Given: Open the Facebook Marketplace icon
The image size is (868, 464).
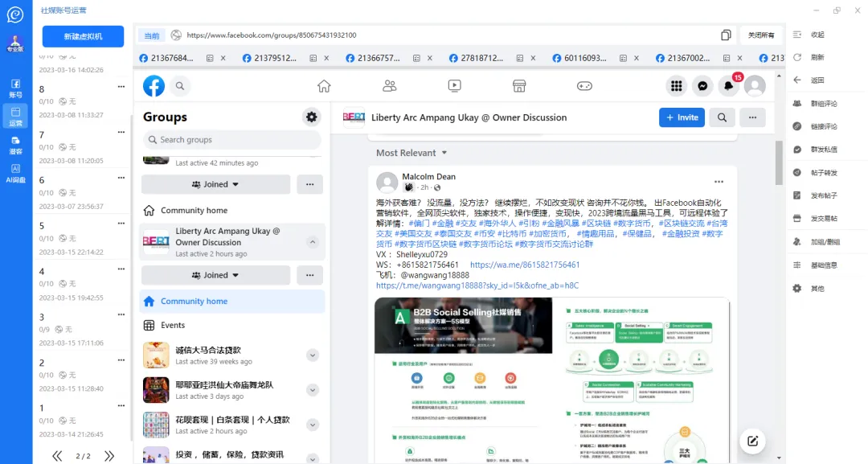Looking at the screenshot, I should click(519, 85).
